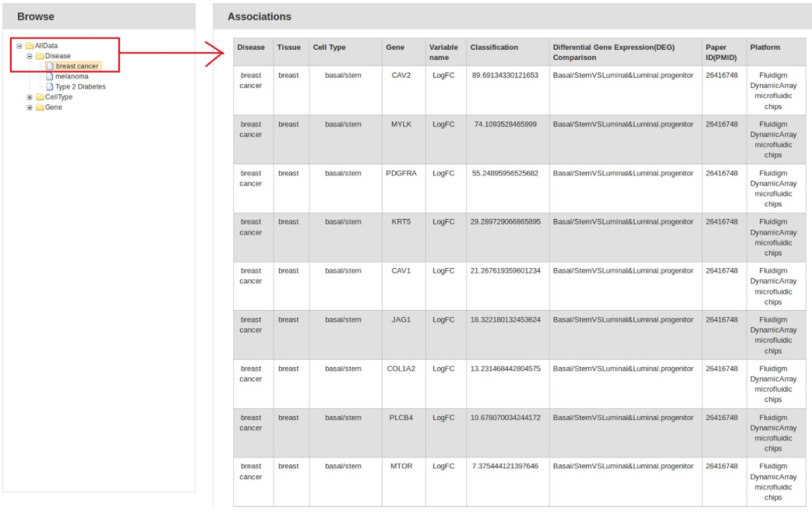Click the Type 2 Diabetes document icon
Screen dimensions: 812x522
(x=50, y=86)
